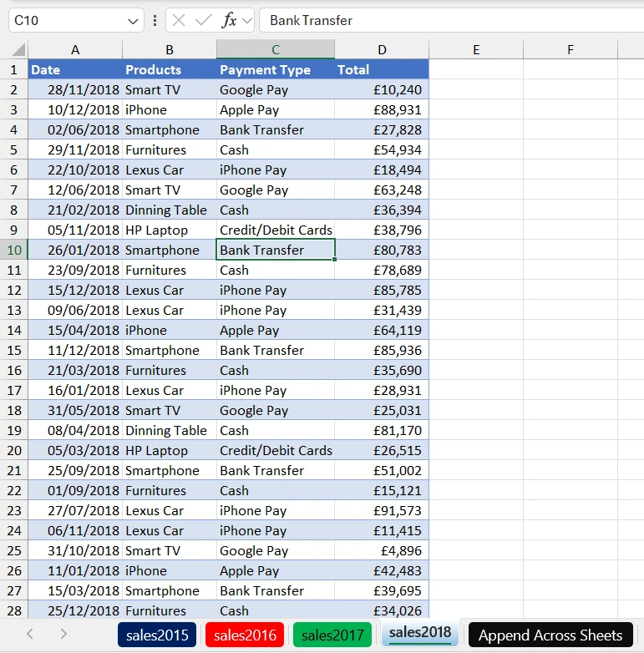Open the Insert Function fx button
The image size is (644, 653).
click(229, 20)
